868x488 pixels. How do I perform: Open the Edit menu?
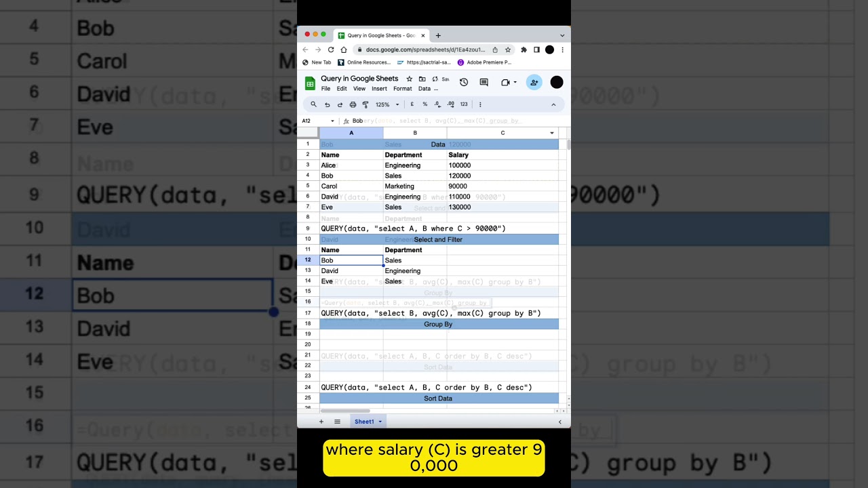click(342, 89)
